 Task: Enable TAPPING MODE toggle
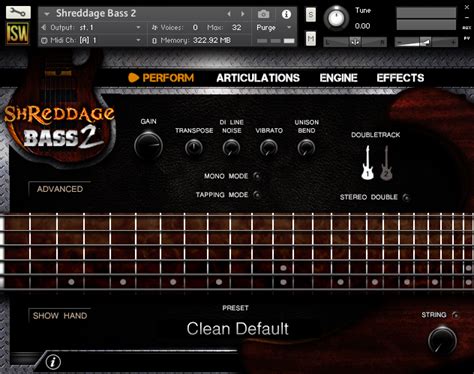point(257,195)
